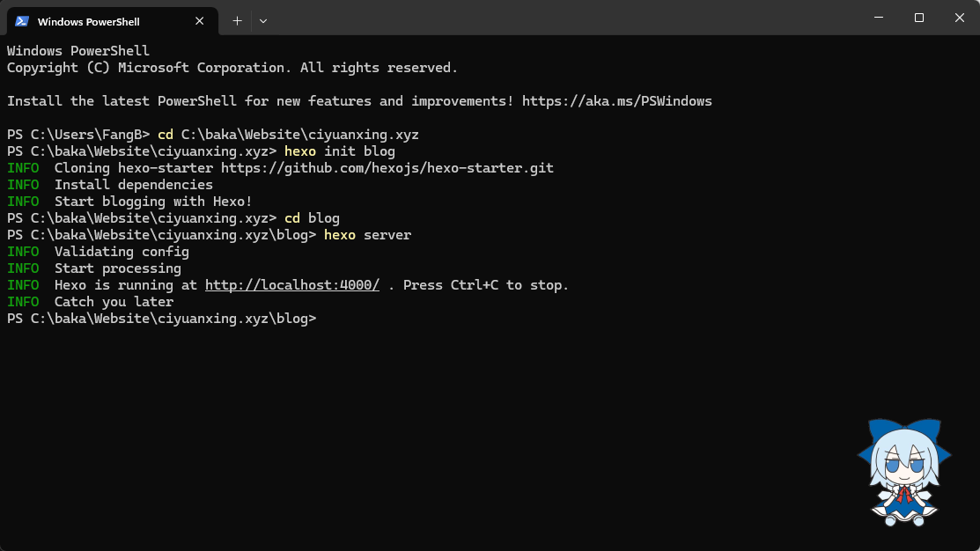
Task: Open a new tab with the plus button
Action: (237, 20)
